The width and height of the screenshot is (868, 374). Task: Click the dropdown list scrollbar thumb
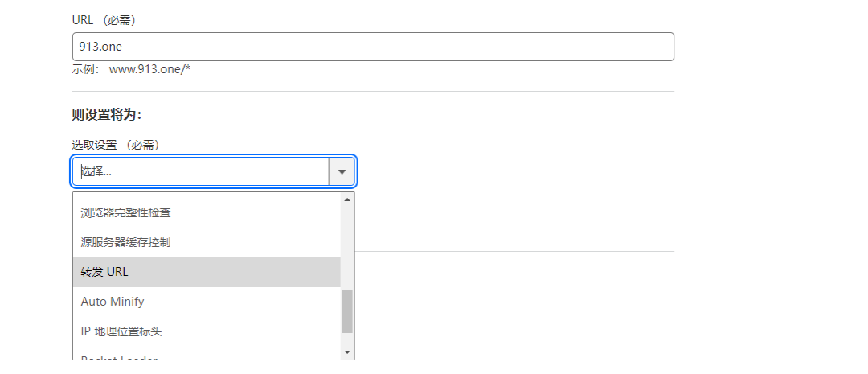pyautogui.click(x=347, y=311)
